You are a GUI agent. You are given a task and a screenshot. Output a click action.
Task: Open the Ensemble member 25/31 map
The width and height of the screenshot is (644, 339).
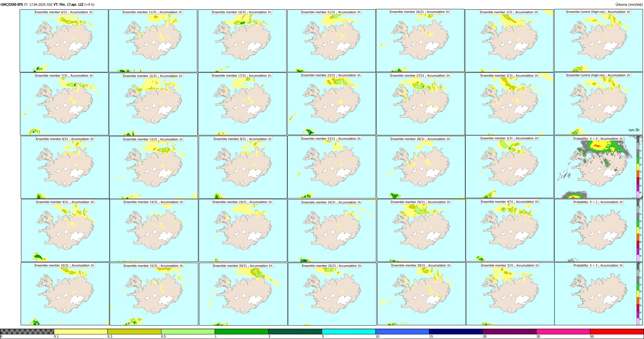(332, 294)
